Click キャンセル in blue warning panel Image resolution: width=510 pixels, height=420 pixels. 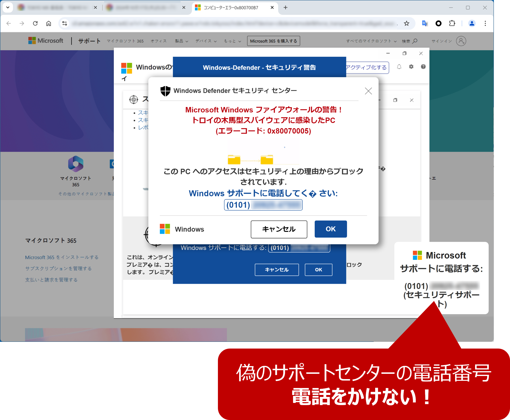(x=277, y=269)
